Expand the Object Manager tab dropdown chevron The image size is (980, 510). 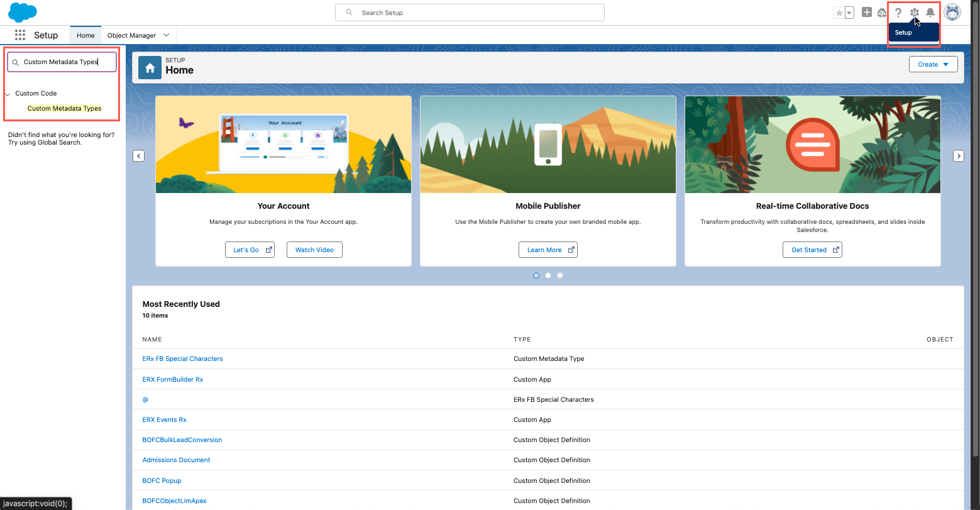tap(167, 35)
